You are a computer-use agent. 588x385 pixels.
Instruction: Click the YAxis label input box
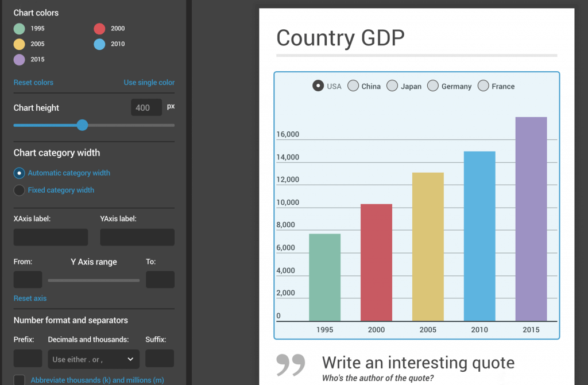click(x=137, y=236)
